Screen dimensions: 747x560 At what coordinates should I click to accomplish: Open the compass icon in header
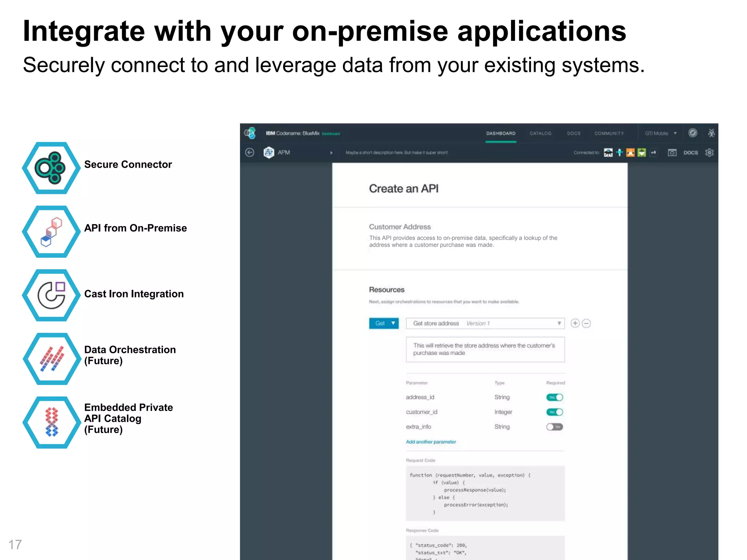click(x=693, y=133)
